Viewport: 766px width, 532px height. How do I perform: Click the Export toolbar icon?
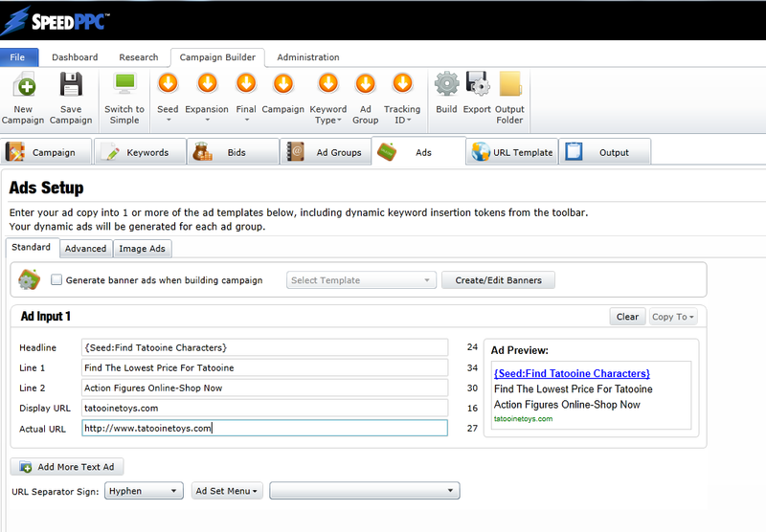(x=477, y=84)
